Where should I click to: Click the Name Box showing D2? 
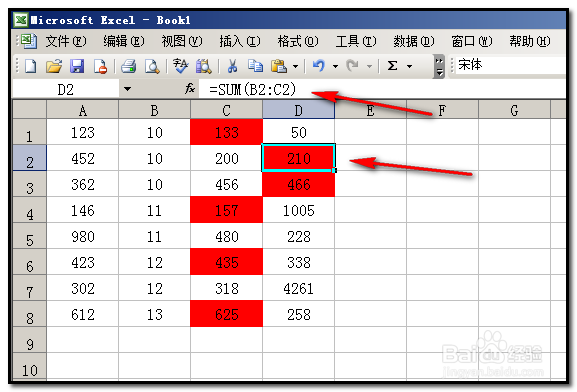(x=66, y=89)
